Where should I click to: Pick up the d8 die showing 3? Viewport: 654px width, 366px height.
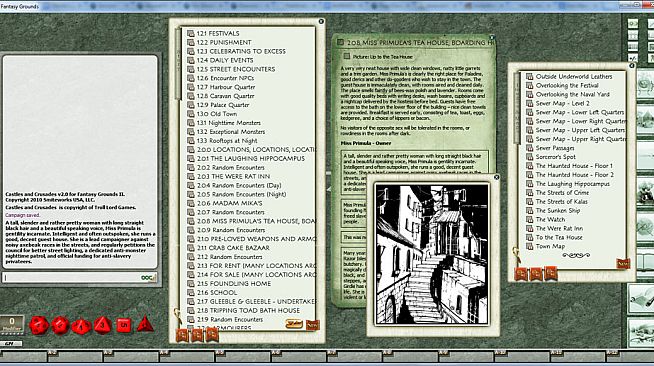(x=103, y=326)
